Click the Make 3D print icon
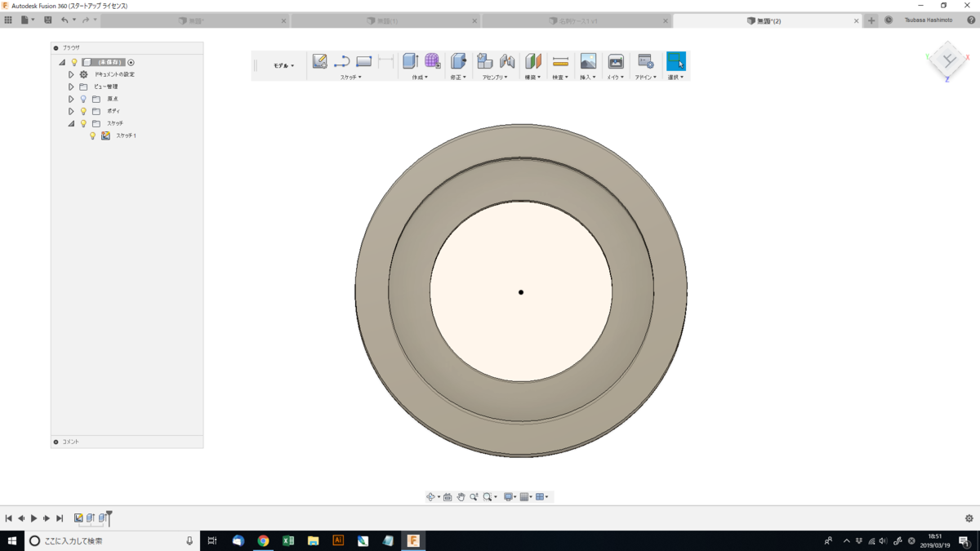Viewport: 980px width, 551px height. tap(616, 61)
